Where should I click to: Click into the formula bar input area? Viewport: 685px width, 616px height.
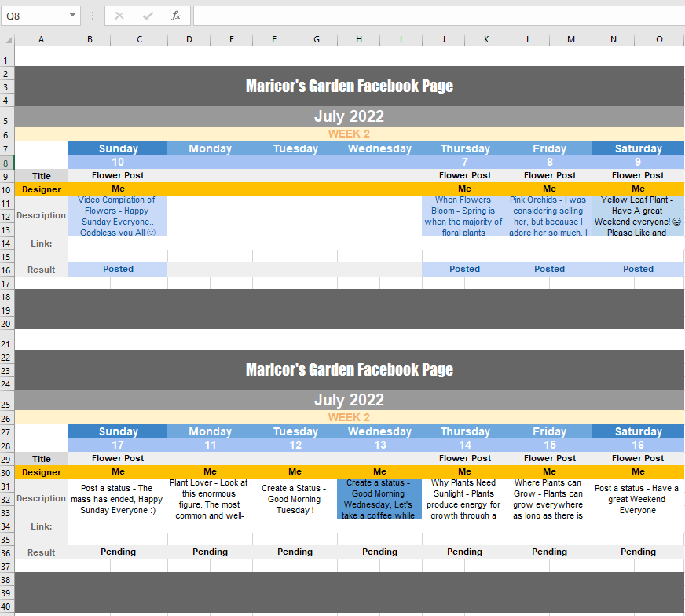438,16
